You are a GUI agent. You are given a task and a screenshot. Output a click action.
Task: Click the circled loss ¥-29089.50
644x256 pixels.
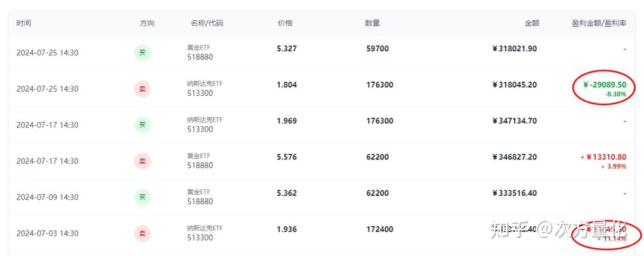tap(604, 85)
